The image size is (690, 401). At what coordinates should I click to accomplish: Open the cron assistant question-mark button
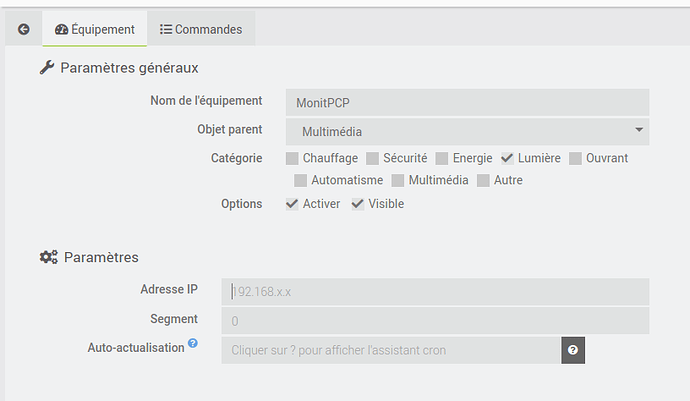pyautogui.click(x=573, y=350)
